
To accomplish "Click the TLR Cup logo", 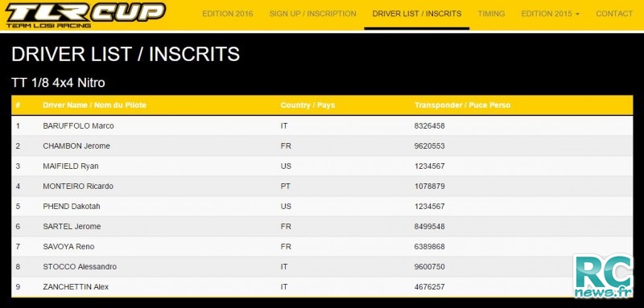I will [85, 15].
